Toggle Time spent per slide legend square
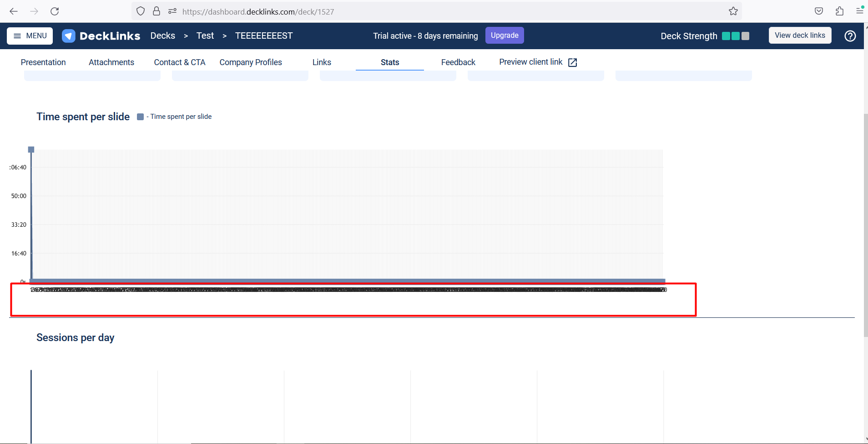 141,117
